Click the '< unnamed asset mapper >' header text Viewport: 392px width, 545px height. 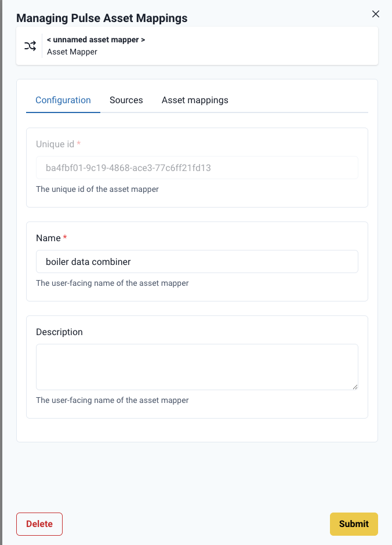pyautogui.click(x=96, y=39)
